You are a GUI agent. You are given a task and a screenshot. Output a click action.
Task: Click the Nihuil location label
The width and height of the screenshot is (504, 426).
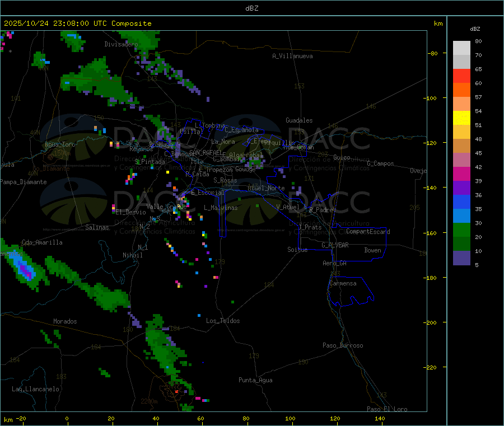(x=133, y=255)
